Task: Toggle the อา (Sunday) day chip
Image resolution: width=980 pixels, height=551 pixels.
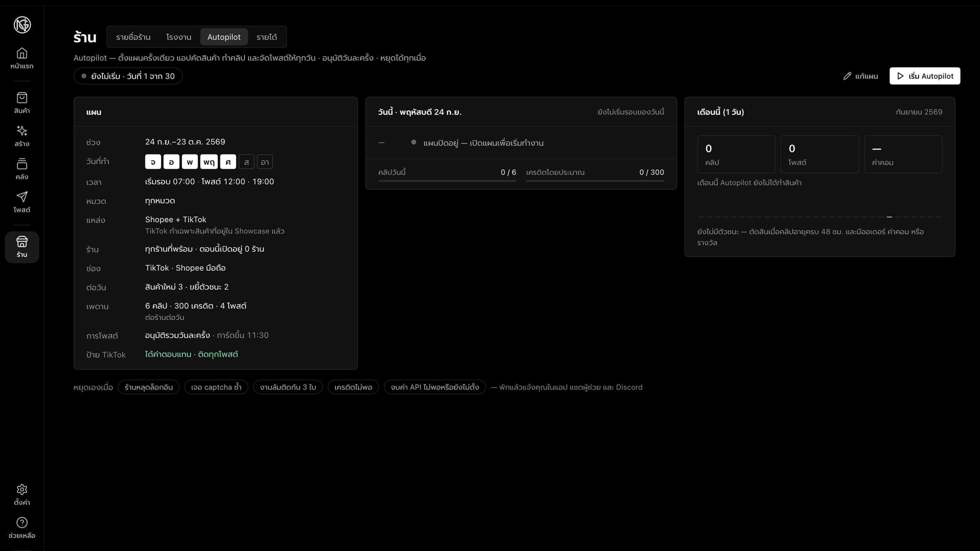Action: point(265,162)
